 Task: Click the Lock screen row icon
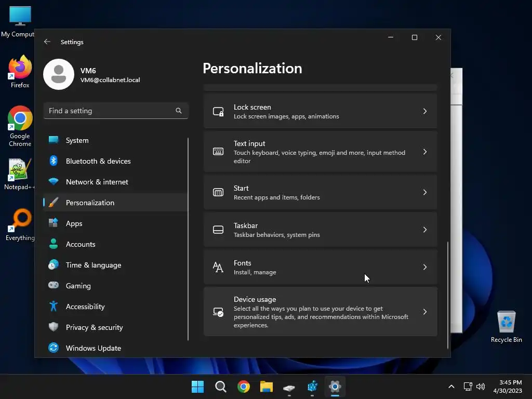point(218,112)
